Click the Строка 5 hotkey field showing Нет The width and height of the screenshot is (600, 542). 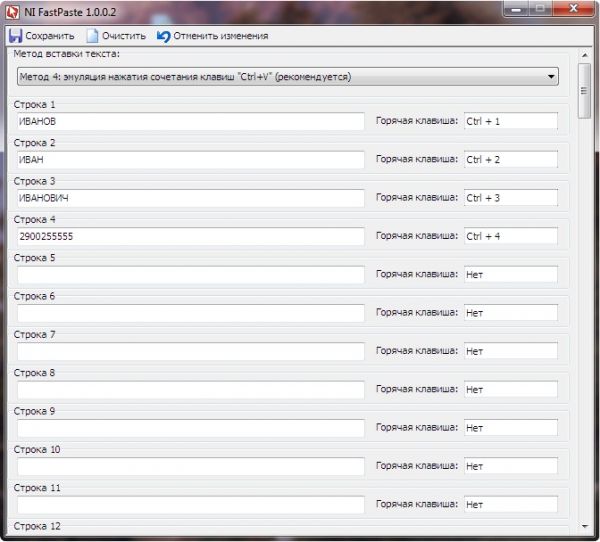(511, 274)
